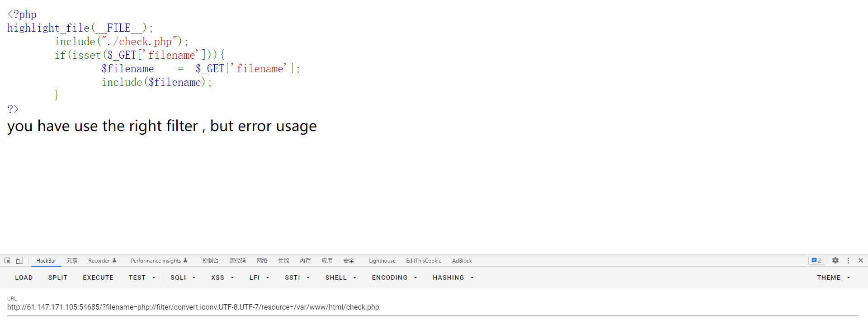This screenshot has height=320, width=868.
Task: Switch to the 安全 tab
Action: pyautogui.click(x=349, y=261)
